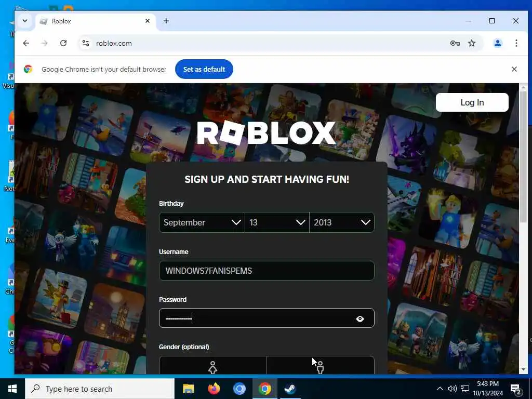The width and height of the screenshot is (532, 399).
Task: Open the birthday month dropdown showing September
Action: click(x=202, y=222)
